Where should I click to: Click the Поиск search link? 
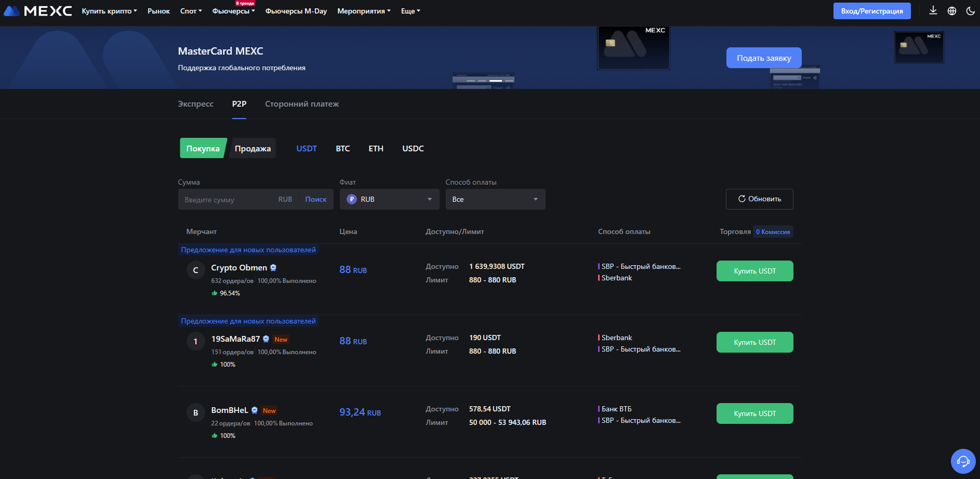[x=316, y=200]
